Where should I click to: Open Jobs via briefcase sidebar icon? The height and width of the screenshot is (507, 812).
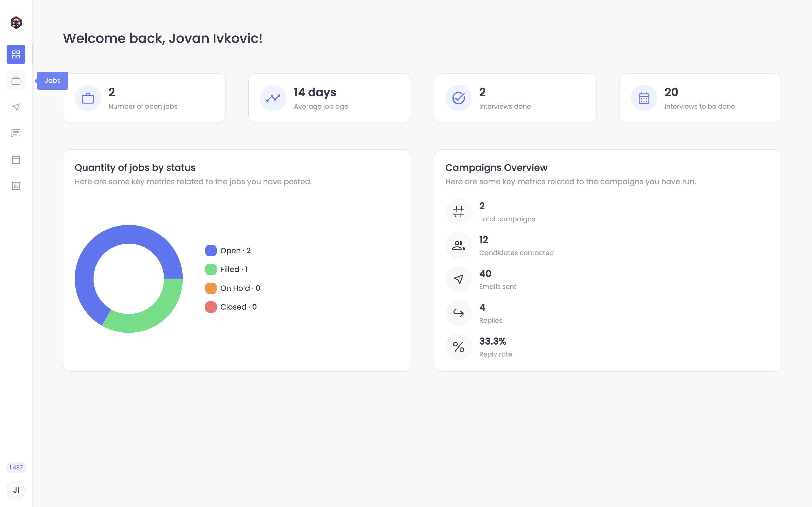point(16,81)
